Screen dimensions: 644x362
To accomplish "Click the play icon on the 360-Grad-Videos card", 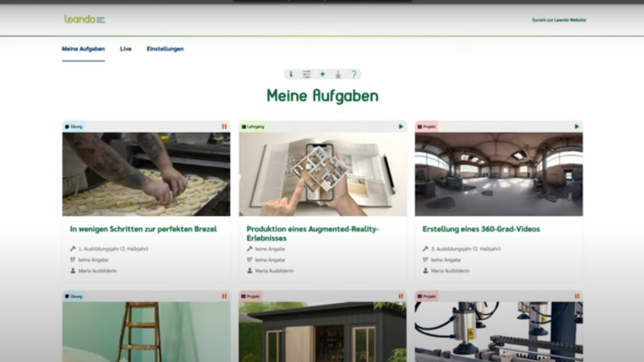I will [x=576, y=127].
